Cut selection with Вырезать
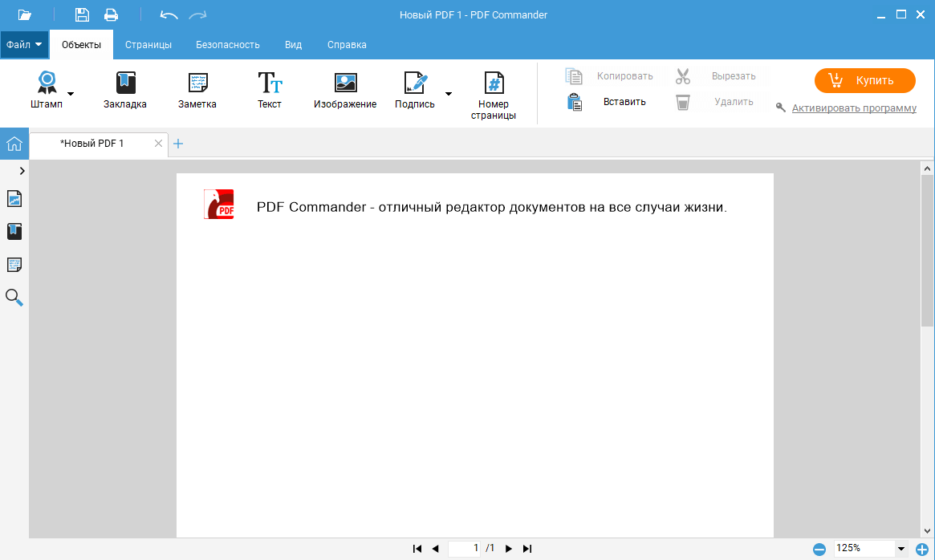 716,76
